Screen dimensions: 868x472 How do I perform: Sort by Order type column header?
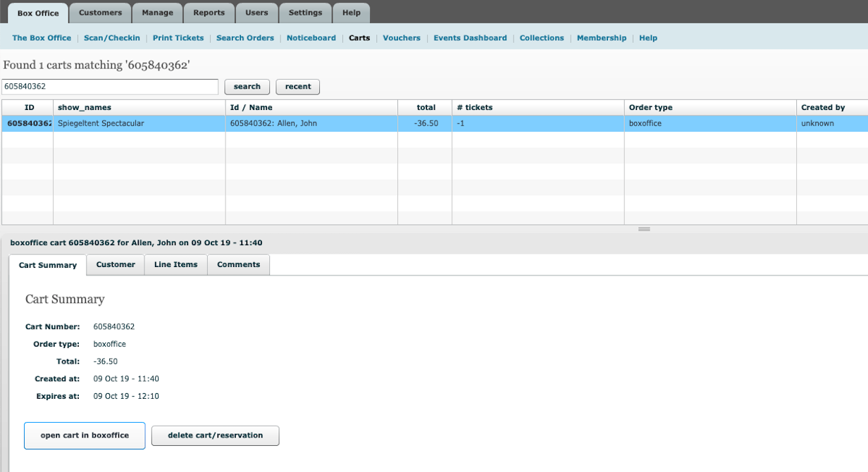tap(711, 108)
